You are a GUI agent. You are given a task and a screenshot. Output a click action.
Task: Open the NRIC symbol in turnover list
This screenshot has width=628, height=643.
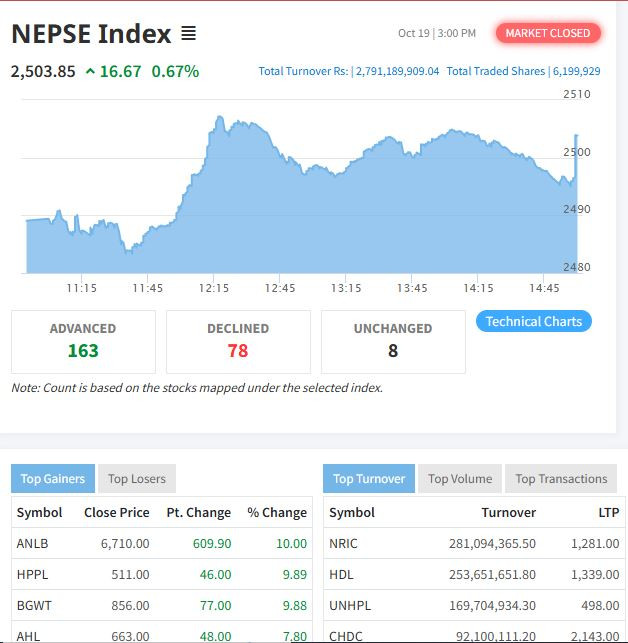[x=342, y=543]
